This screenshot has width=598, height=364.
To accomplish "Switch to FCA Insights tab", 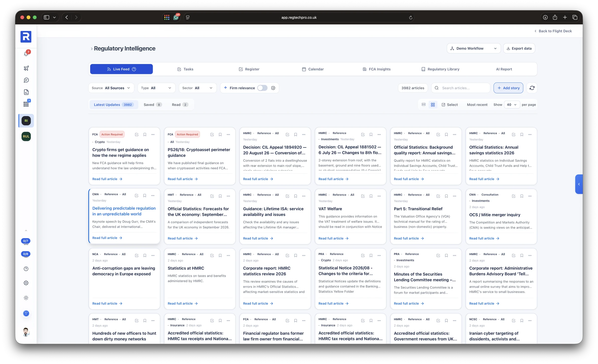I will tap(377, 69).
